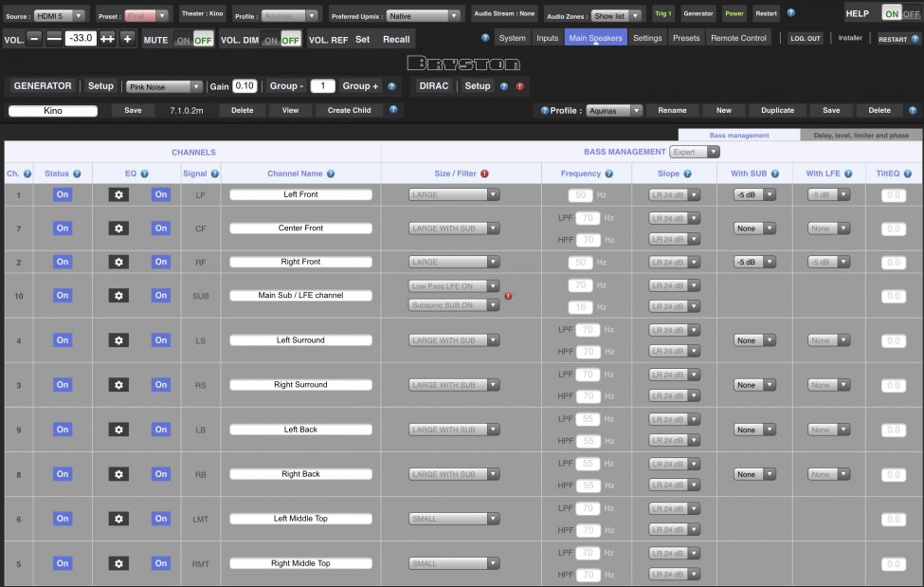This screenshot has height=587, width=924.
Task: Click help icon left of Profile label
Action: pos(545,110)
